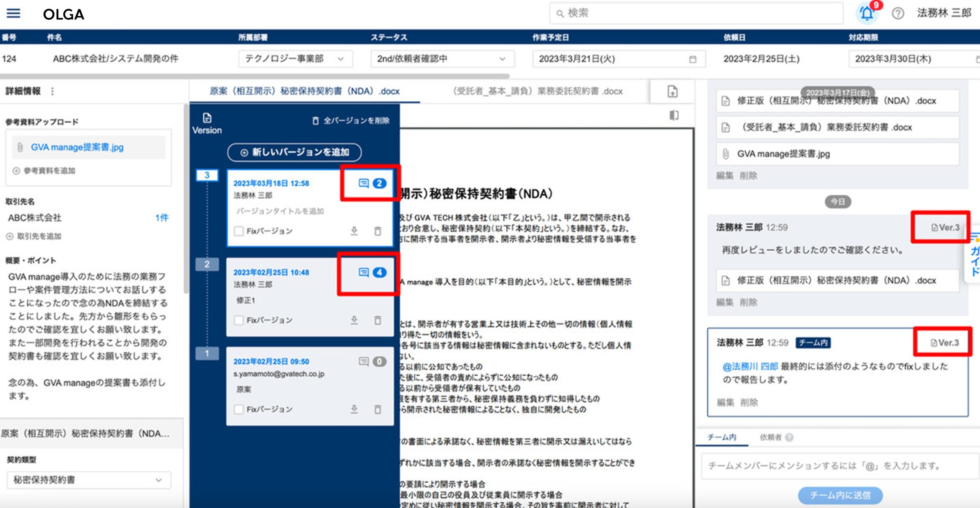
Task: Click 削除 under 再度レビュー message
Action: (x=748, y=302)
